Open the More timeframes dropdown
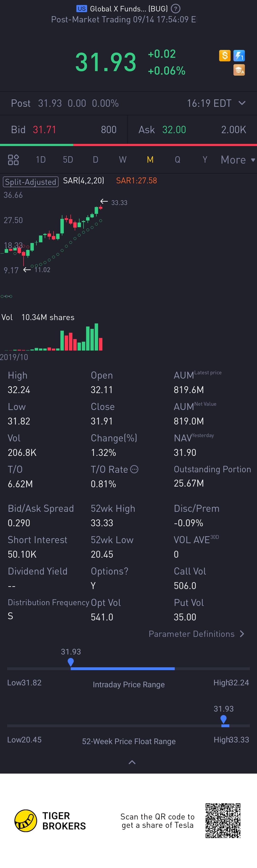This screenshot has width=257, height=868. 237,160
